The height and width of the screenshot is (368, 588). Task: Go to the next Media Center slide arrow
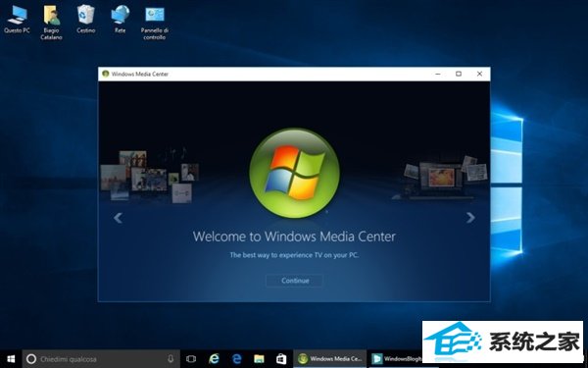470,218
